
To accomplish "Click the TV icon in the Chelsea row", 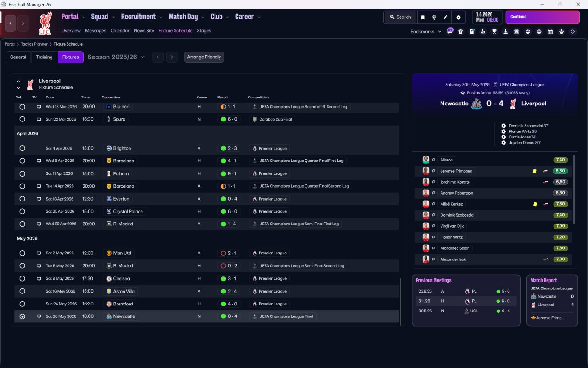I will 39,278.
